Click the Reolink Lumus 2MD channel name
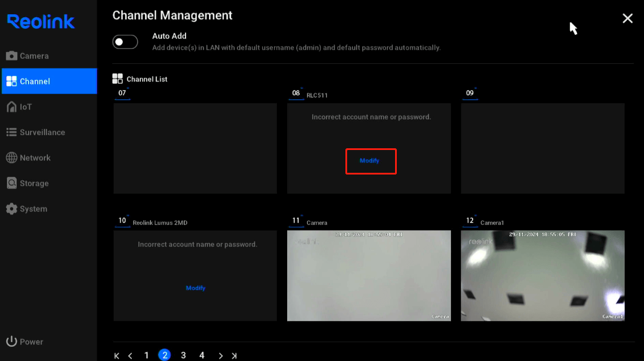 [160, 223]
